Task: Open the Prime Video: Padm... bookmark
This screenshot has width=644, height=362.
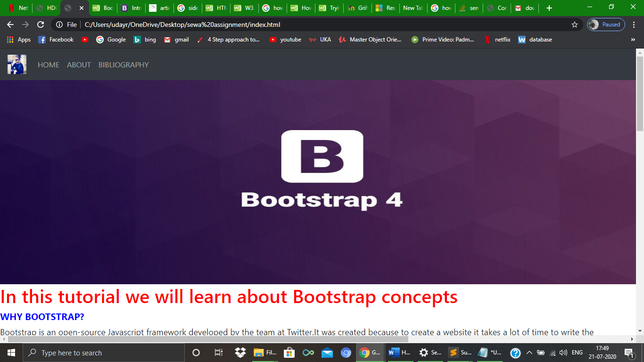Action: (443, 40)
